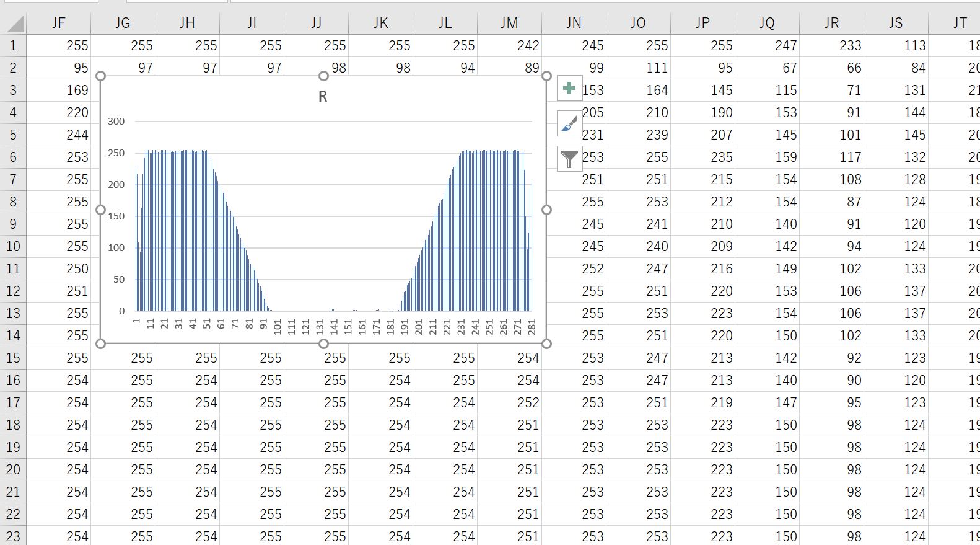Select cell JM17 containing 252

pos(509,402)
